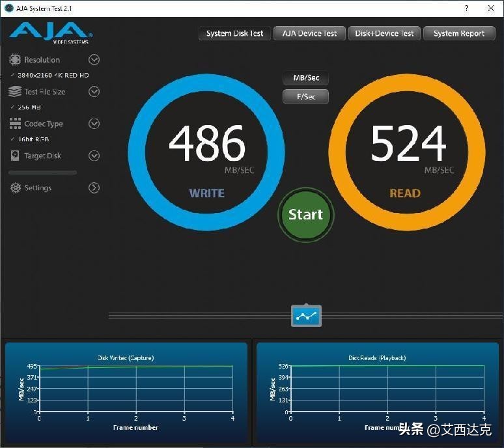Click the 3840x2160 4K RED HD value
The width and height of the screenshot is (504, 448).
[x=53, y=75]
